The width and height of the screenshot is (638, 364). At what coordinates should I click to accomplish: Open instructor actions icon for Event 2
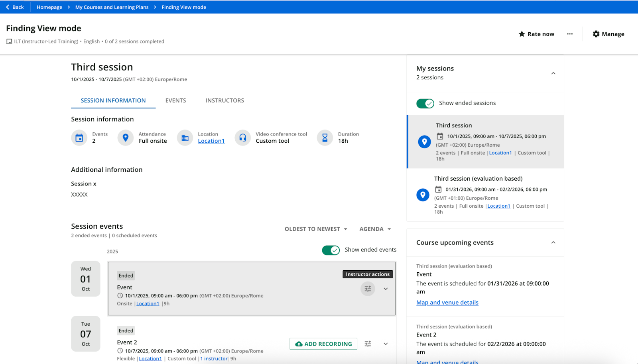368,344
